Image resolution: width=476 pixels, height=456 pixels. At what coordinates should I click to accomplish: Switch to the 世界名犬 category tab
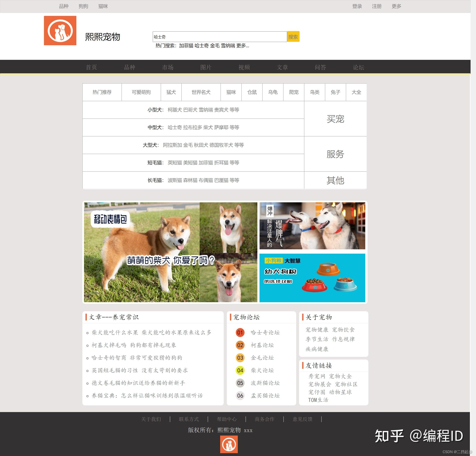click(201, 92)
